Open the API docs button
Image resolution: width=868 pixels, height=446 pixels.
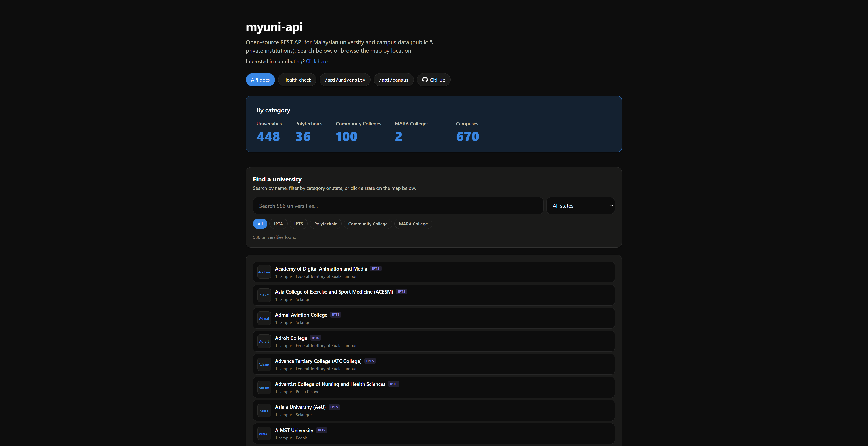click(260, 80)
